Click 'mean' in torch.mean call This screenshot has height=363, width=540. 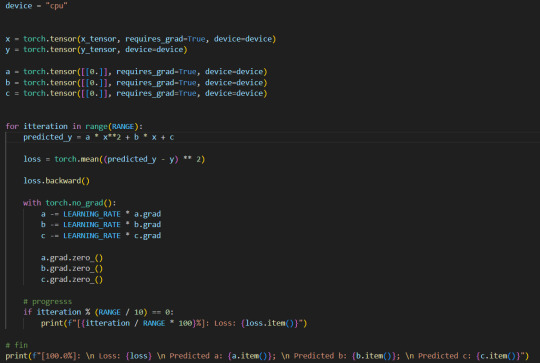click(90, 159)
